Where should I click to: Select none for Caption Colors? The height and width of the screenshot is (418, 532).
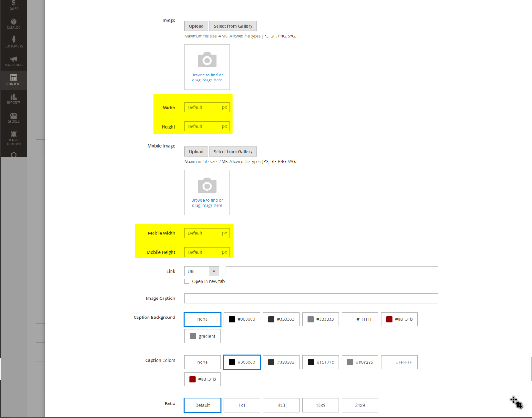(x=202, y=362)
